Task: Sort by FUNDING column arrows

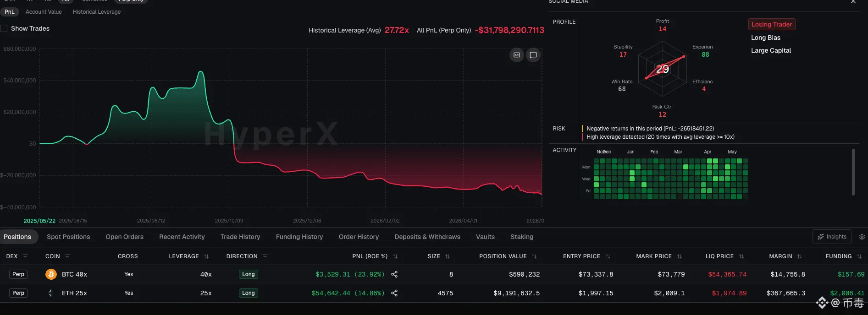Action: click(859, 256)
